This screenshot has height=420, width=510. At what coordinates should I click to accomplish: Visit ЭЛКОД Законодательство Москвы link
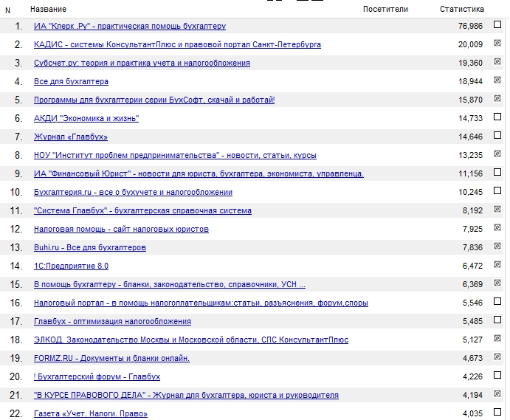click(191, 340)
